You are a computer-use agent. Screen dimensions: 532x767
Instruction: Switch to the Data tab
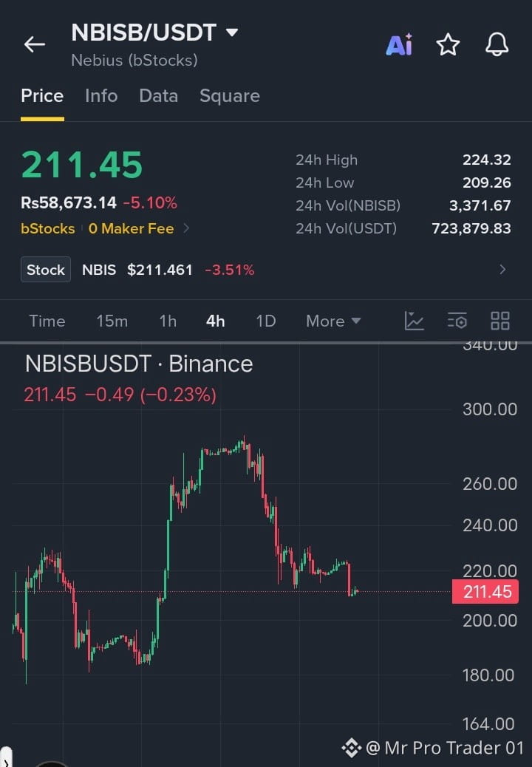(158, 96)
